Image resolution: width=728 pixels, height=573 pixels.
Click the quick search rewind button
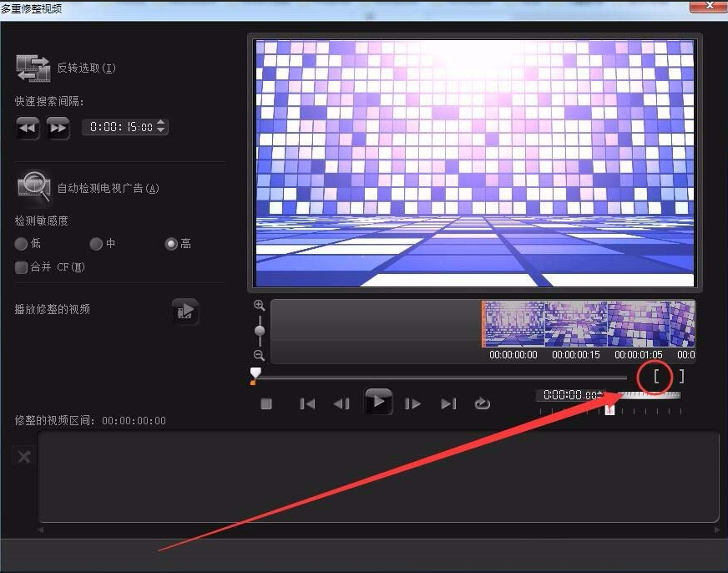pos(28,127)
